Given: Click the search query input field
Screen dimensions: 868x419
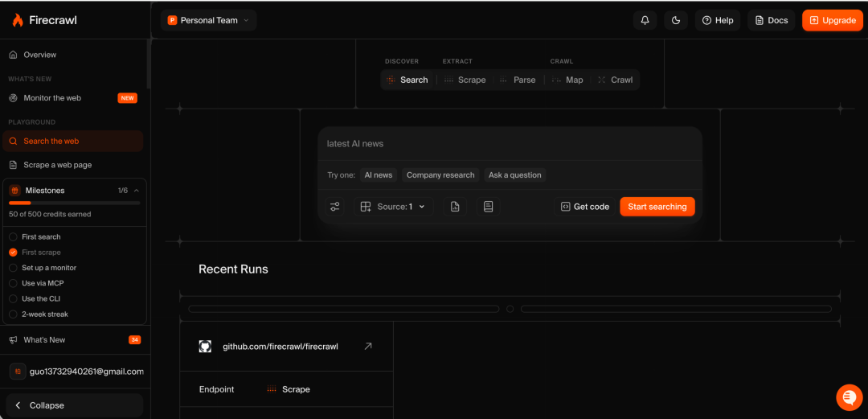Looking at the screenshot, I should click(510, 144).
